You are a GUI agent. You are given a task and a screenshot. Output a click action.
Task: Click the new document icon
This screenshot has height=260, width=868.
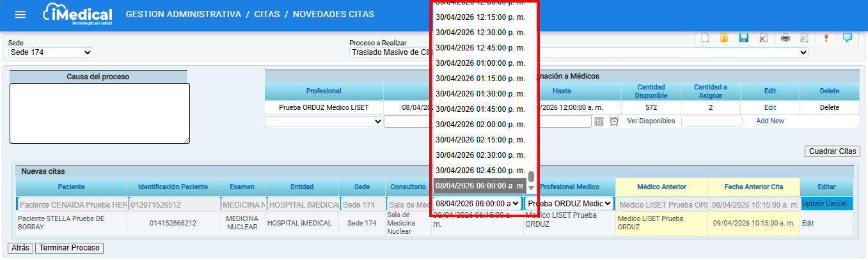click(x=705, y=38)
